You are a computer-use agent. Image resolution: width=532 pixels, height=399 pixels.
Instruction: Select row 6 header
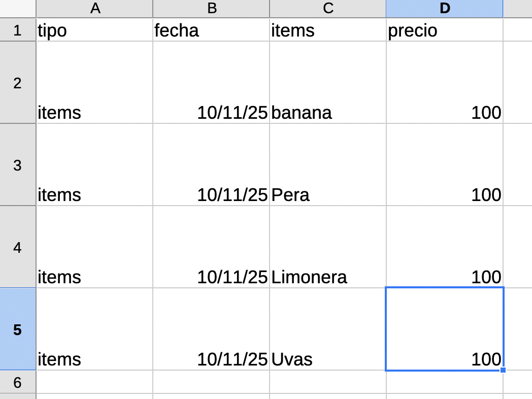click(x=18, y=382)
